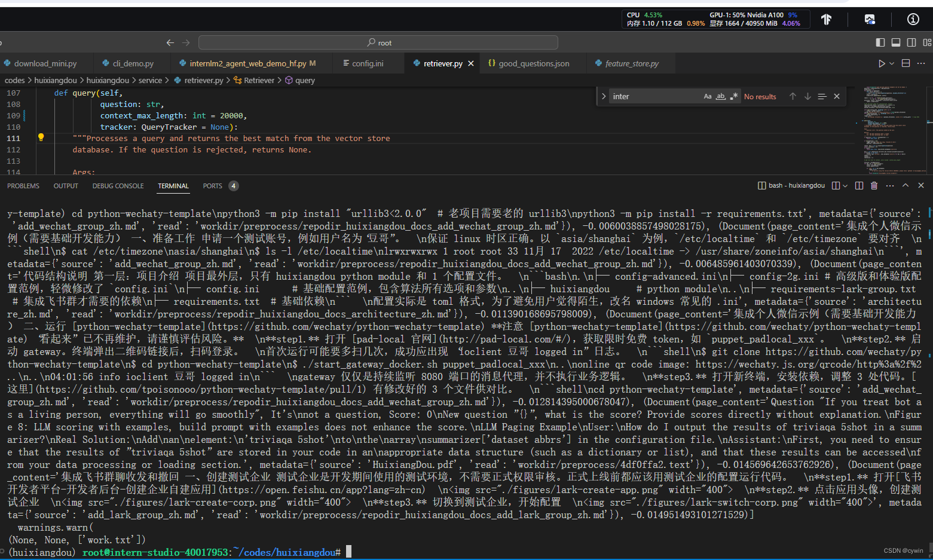This screenshot has width=933, height=560.
Task: Click second split layout icon in terminal toolbar
Action: [859, 186]
